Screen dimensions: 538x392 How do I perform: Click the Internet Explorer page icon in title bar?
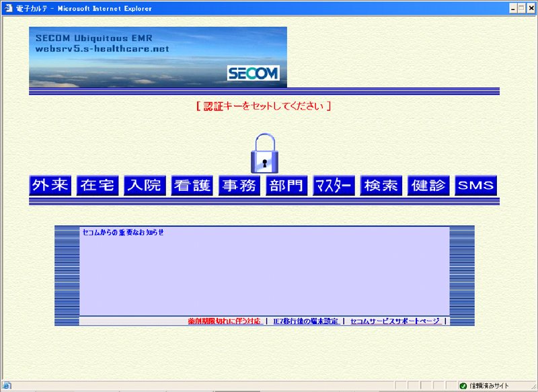click(x=8, y=8)
